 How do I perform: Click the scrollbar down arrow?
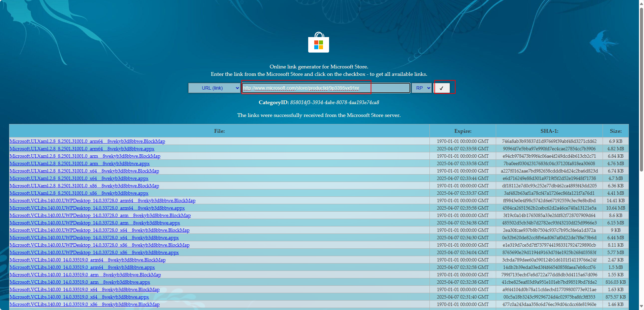click(x=641, y=307)
